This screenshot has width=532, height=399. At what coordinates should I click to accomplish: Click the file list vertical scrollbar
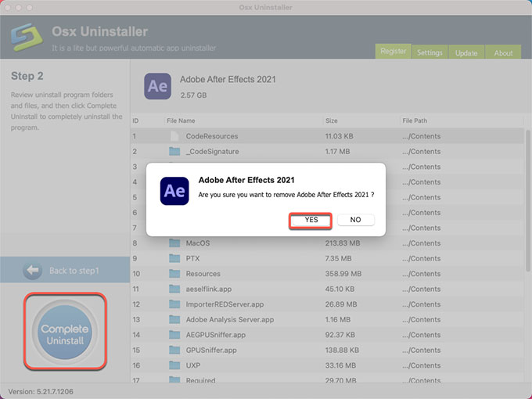(x=528, y=200)
